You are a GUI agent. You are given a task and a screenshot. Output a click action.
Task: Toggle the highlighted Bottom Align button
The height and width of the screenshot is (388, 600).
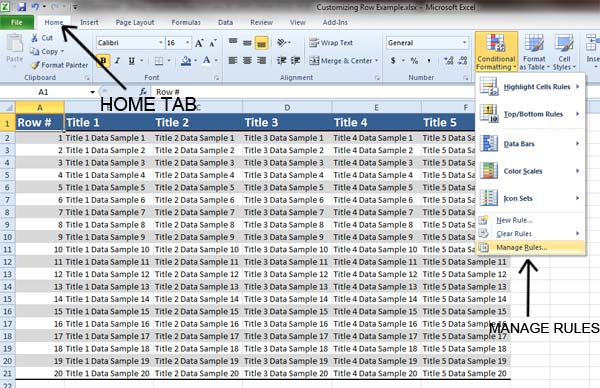261,42
